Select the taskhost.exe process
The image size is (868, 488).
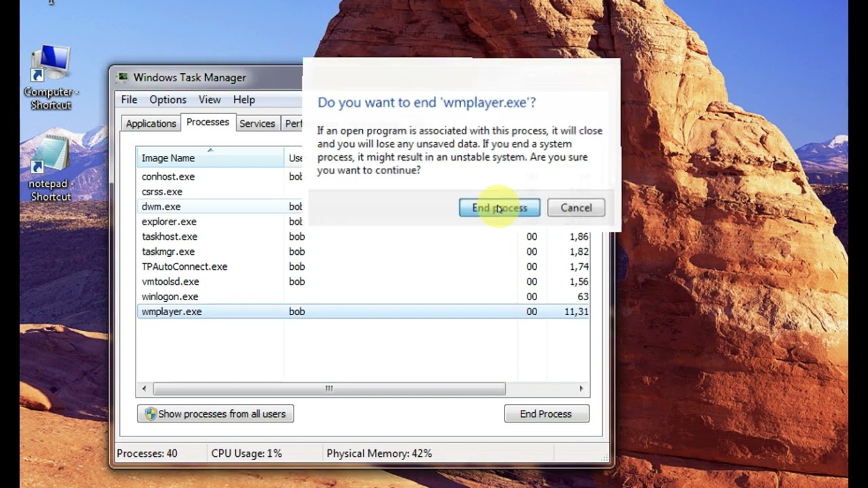[x=363, y=237]
